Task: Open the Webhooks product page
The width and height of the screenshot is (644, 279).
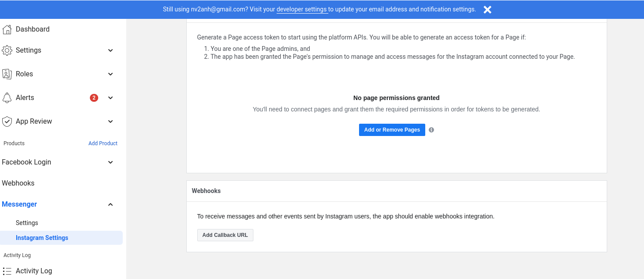Action: 18,183
